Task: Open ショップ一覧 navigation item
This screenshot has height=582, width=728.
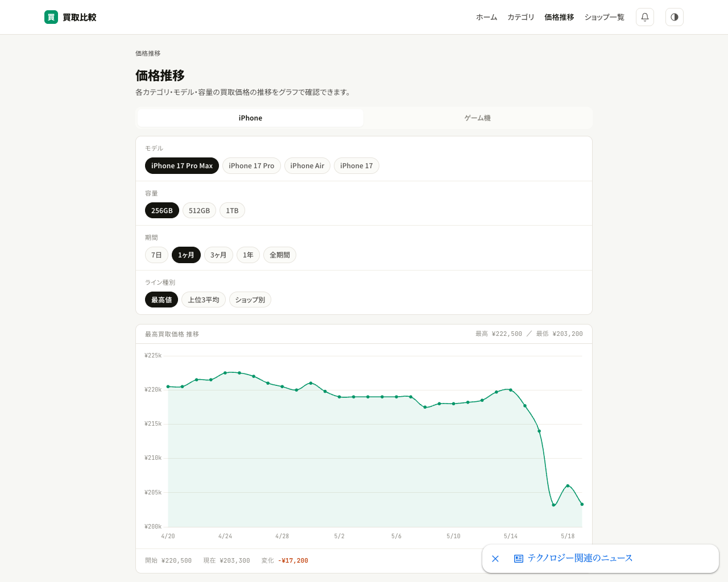Action: point(605,17)
